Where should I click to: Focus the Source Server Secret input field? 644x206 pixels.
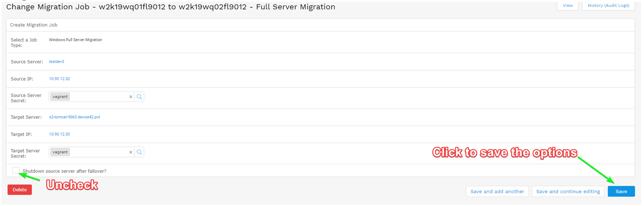(98, 97)
